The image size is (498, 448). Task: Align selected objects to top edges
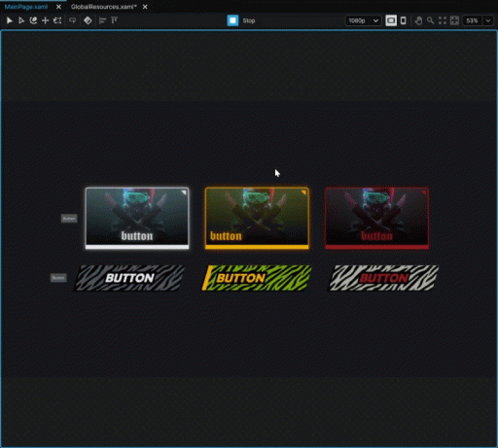click(x=114, y=20)
